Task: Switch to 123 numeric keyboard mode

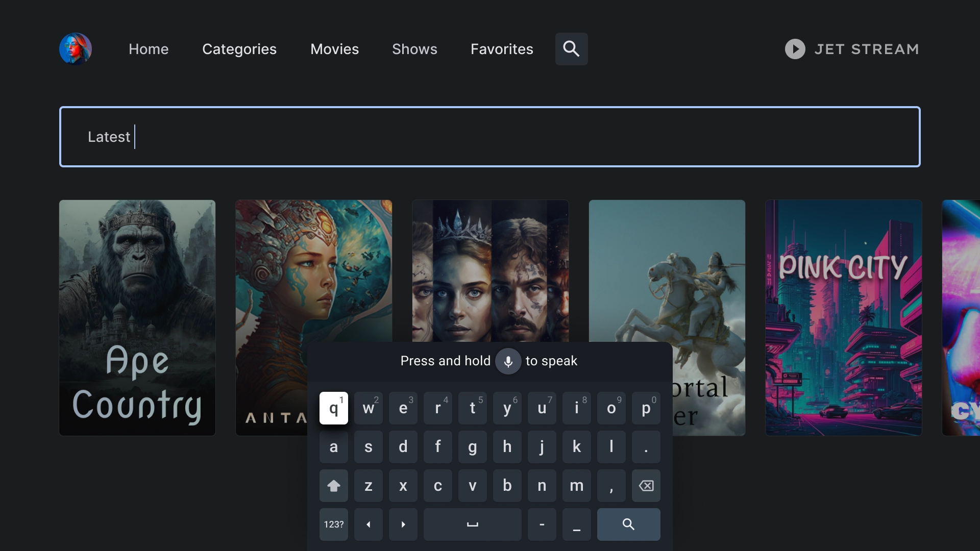Action: [333, 524]
